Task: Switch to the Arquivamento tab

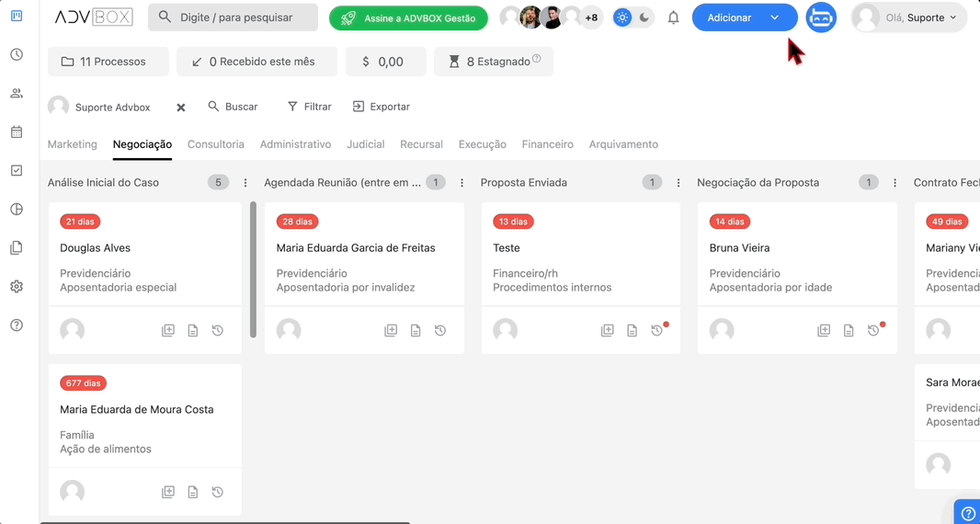Action: [x=623, y=144]
